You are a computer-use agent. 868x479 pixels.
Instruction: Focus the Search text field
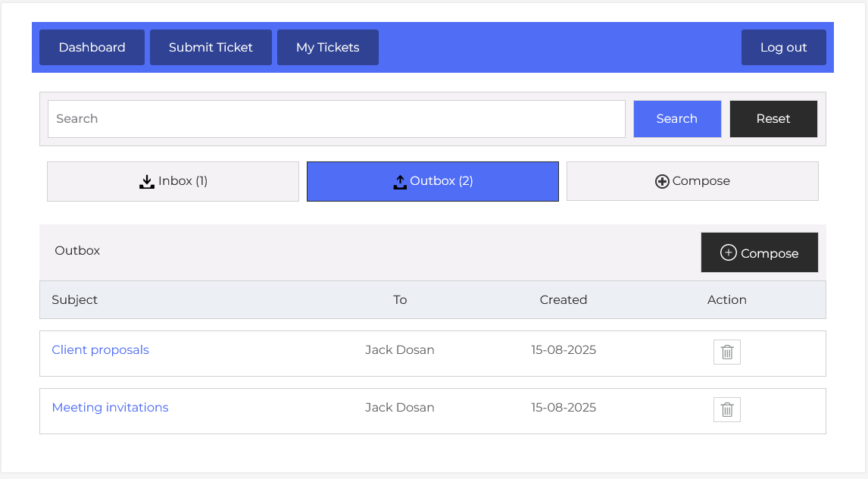pos(336,119)
